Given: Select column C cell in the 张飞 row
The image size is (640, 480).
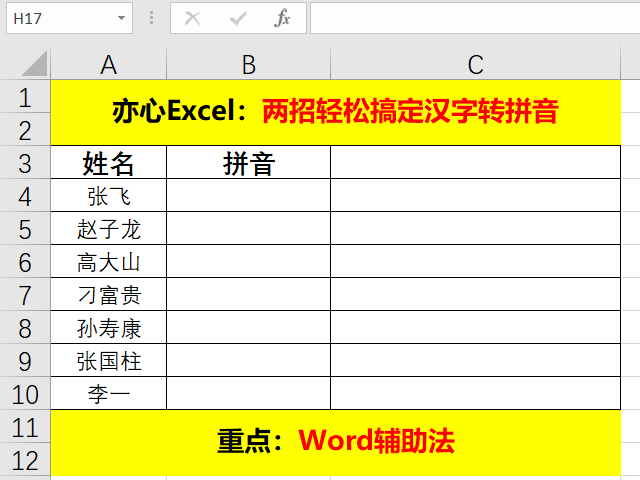Looking at the screenshot, I should pyautogui.click(x=476, y=196).
